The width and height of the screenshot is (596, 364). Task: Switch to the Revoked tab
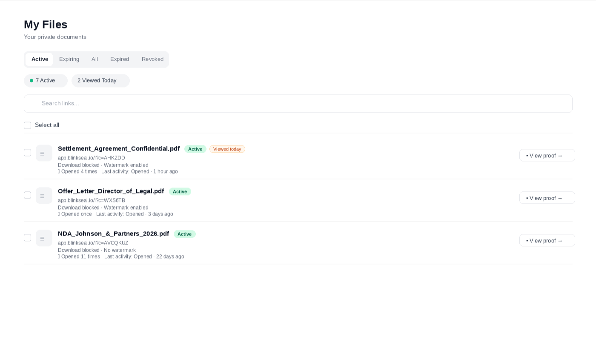click(152, 59)
